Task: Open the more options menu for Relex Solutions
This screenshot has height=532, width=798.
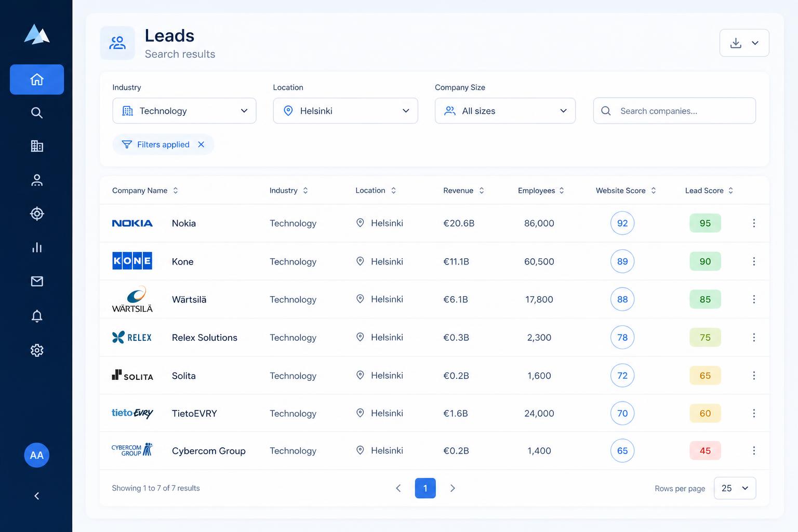Action: pos(754,338)
